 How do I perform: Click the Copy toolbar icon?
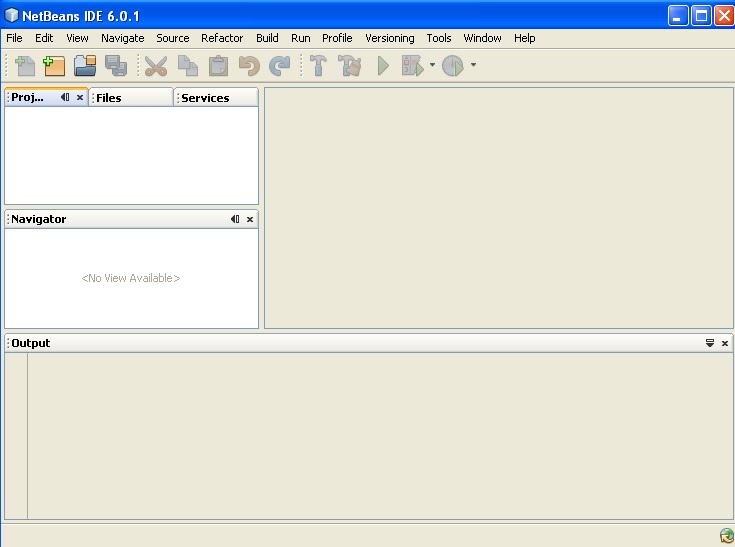click(188, 65)
